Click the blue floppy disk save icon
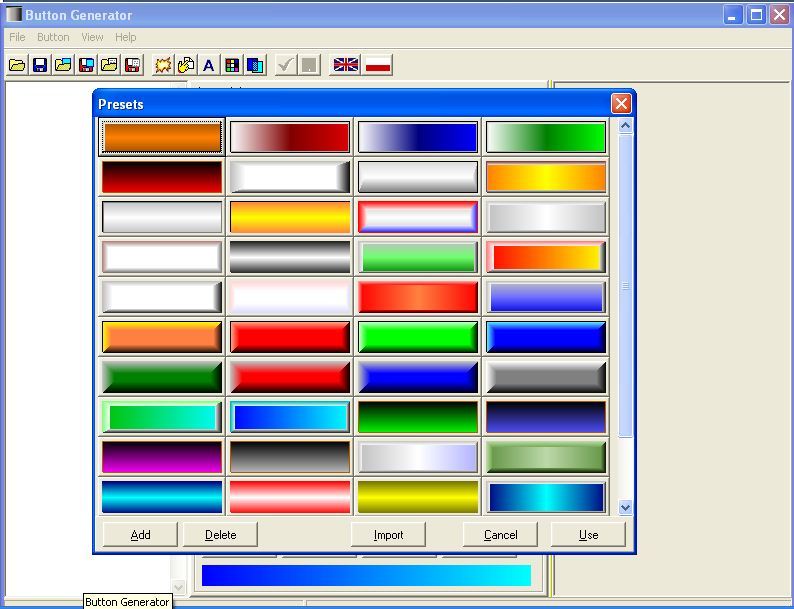 coord(40,65)
